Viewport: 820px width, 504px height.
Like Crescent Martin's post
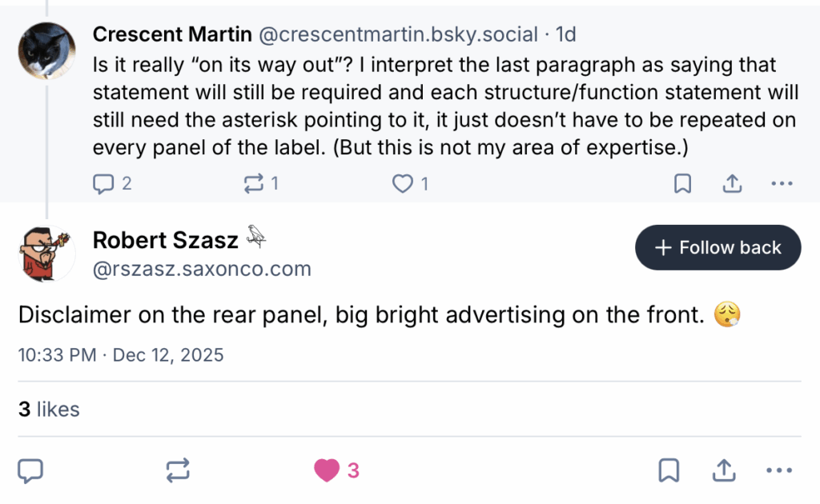[x=403, y=183]
